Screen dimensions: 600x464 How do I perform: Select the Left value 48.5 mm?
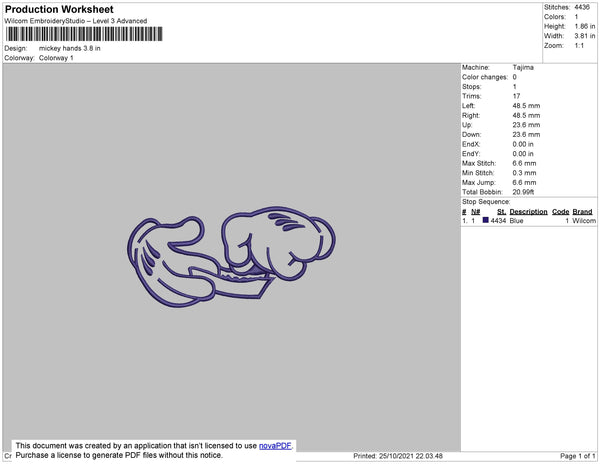tap(526, 106)
